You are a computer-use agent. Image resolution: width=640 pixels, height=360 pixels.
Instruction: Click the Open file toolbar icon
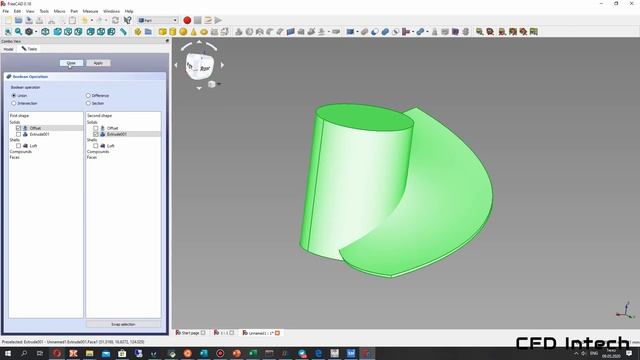(18, 20)
